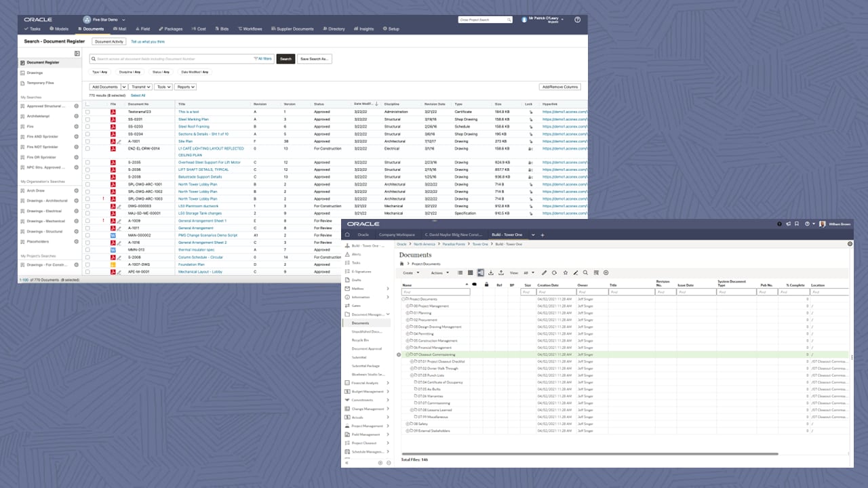Click the Document Activity button
868x488 pixels.
(108, 41)
